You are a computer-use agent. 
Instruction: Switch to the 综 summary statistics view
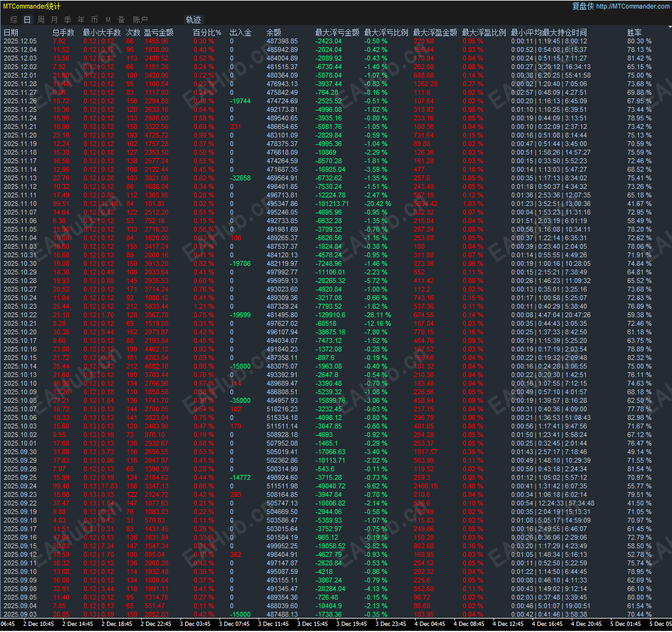13,19
